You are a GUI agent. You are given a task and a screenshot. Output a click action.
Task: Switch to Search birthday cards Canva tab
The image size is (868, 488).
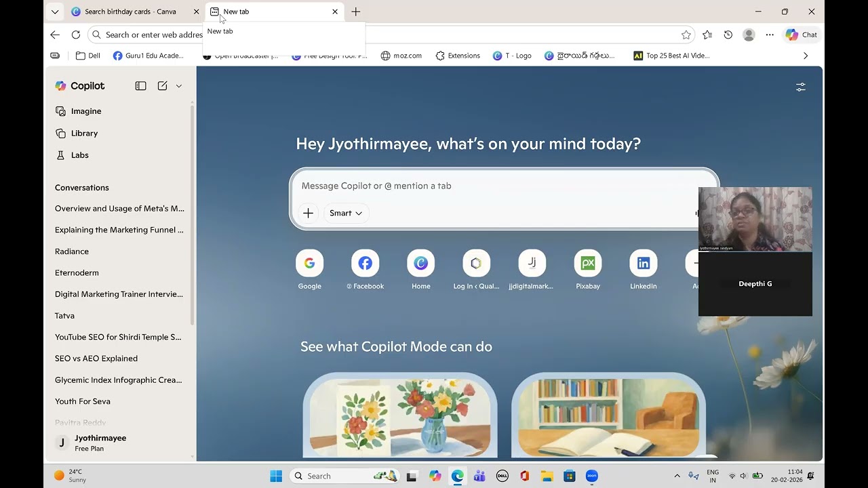(130, 12)
